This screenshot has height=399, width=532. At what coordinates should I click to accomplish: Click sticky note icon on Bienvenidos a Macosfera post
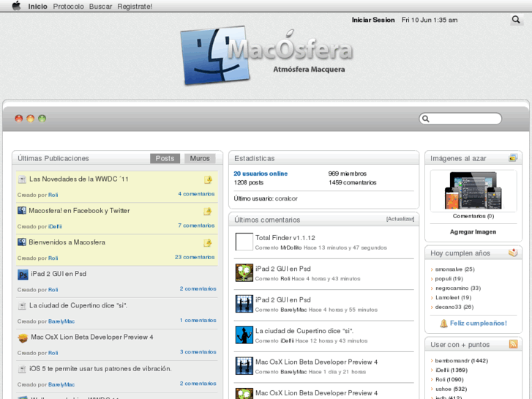(x=208, y=243)
